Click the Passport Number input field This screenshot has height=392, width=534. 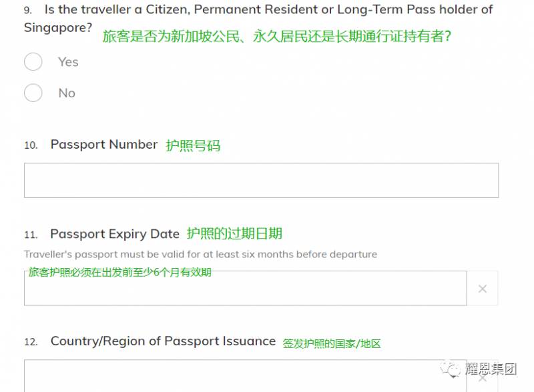(260, 179)
